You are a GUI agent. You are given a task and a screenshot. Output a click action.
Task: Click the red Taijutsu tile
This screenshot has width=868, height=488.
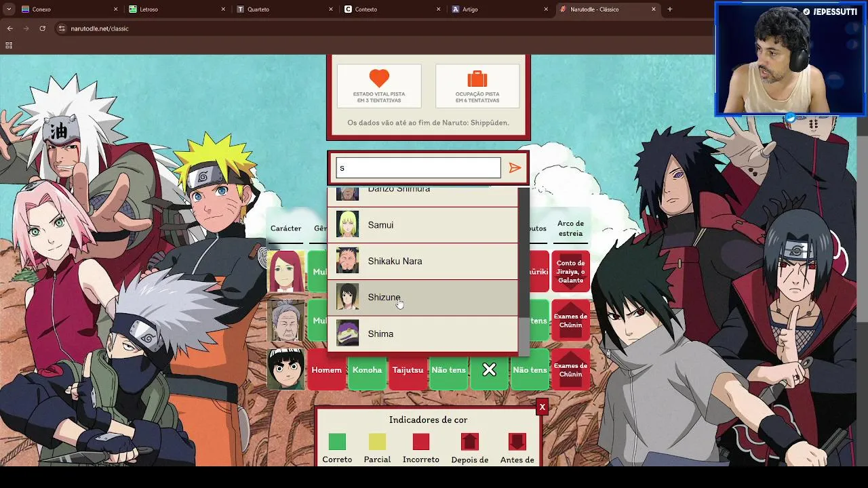click(408, 370)
